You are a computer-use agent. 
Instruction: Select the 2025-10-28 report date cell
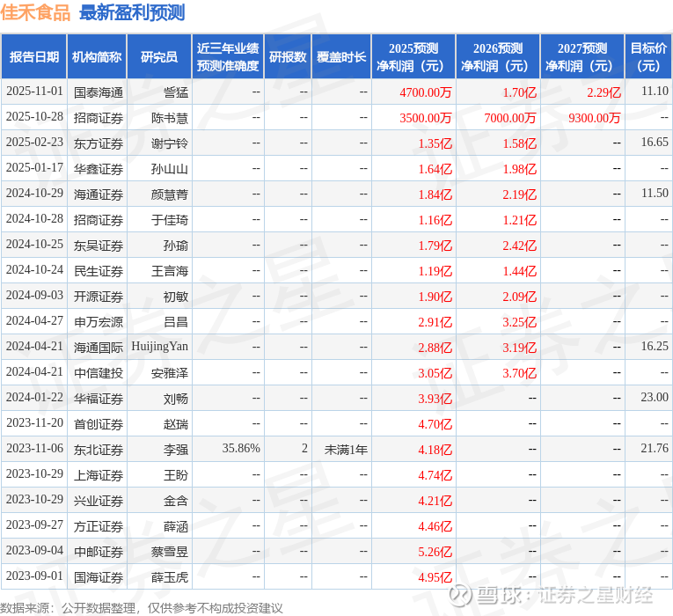(34, 117)
